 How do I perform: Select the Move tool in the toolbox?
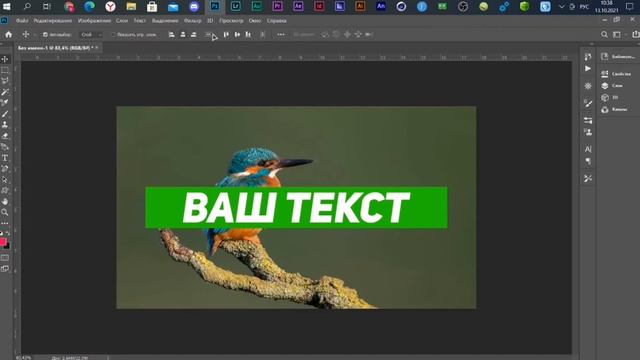5,59
